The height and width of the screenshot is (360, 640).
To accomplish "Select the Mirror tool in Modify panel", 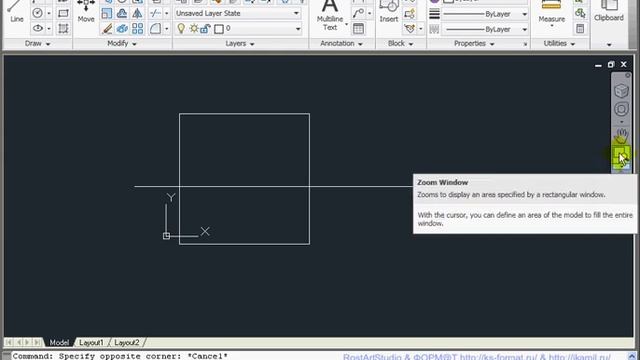I will pyautogui.click(x=138, y=13).
